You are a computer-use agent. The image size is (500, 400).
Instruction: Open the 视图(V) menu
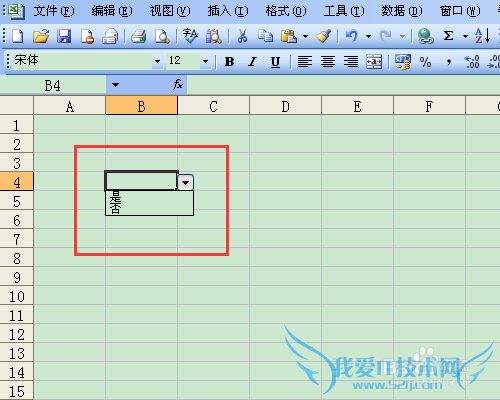coord(170,11)
